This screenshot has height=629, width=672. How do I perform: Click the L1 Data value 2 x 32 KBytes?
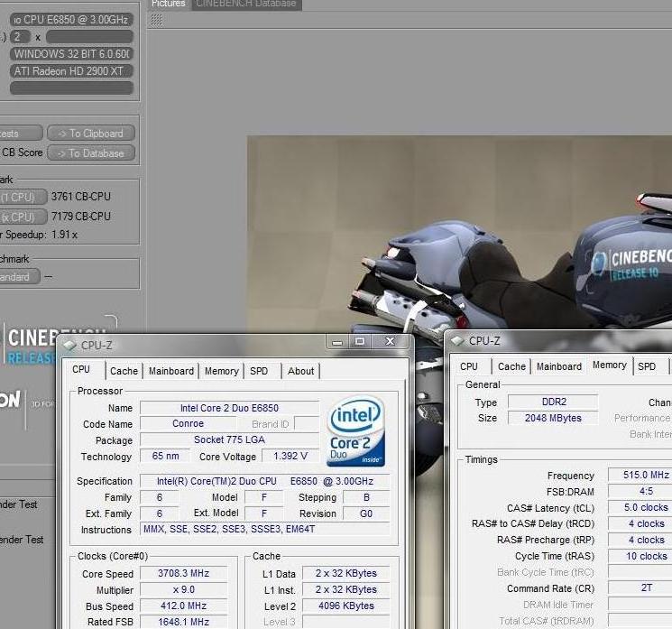click(x=346, y=574)
